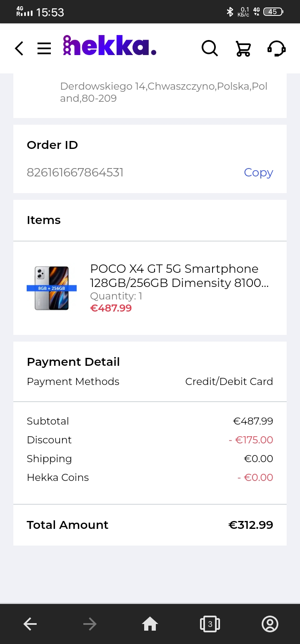Contact support via headset icon
Screen dimensions: 300x644
(x=276, y=48)
